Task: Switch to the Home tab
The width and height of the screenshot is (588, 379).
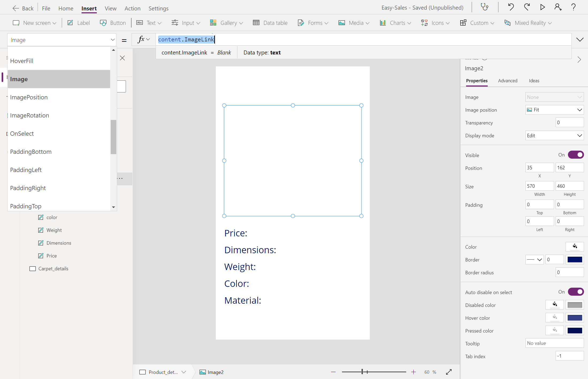Action: pyautogui.click(x=66, y=8)
